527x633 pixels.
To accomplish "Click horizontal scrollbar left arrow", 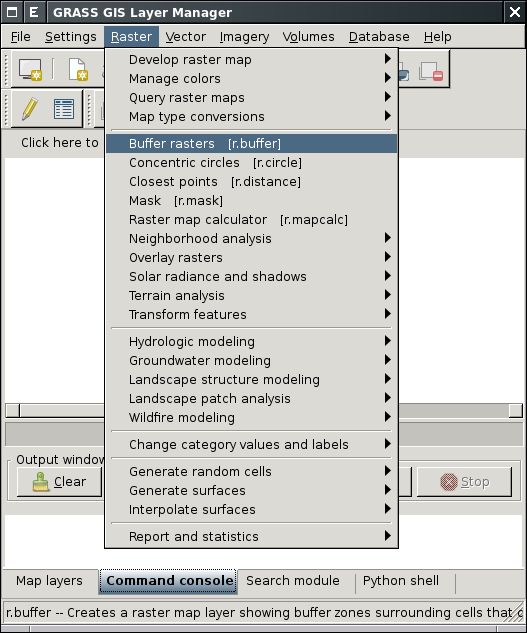I will click(x=13, y=411).
